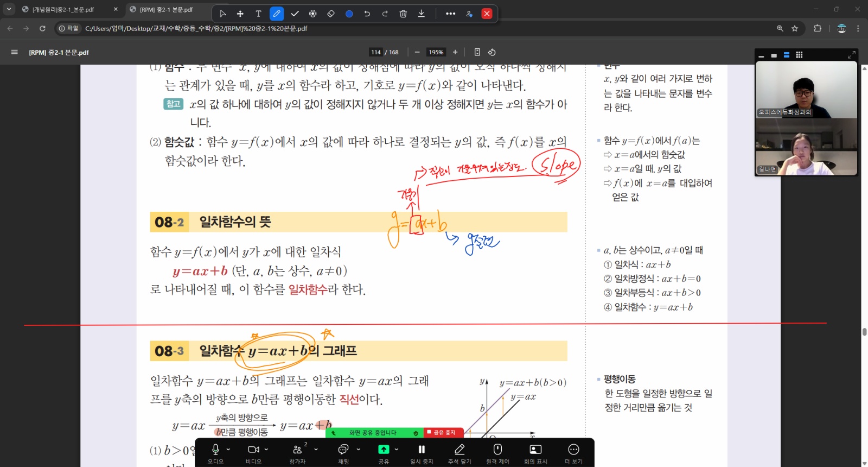Open the 더 보기 more menu

tap(573, 453)
